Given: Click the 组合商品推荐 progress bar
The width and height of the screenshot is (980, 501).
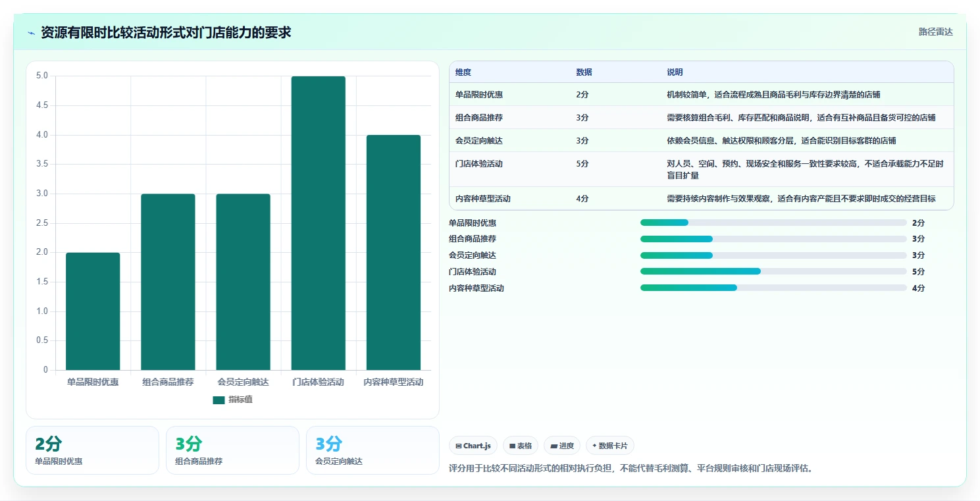Looking at the screenshot, I should coord(773,239).
